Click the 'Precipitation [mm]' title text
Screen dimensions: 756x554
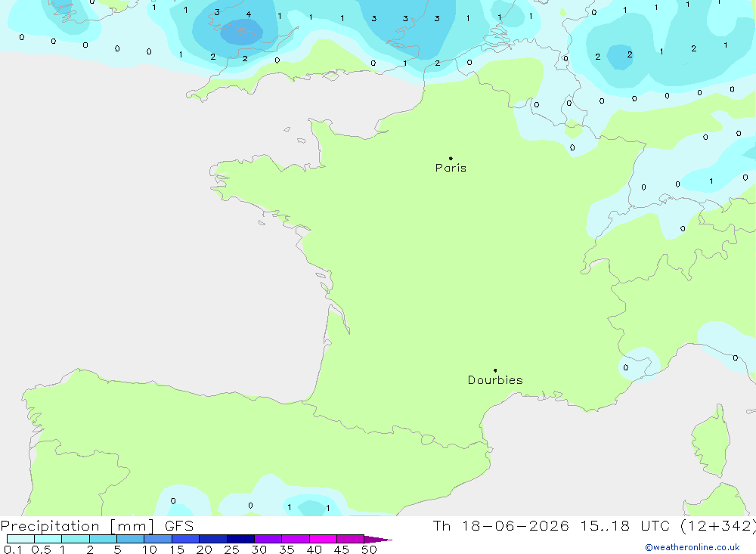(77, 526)
